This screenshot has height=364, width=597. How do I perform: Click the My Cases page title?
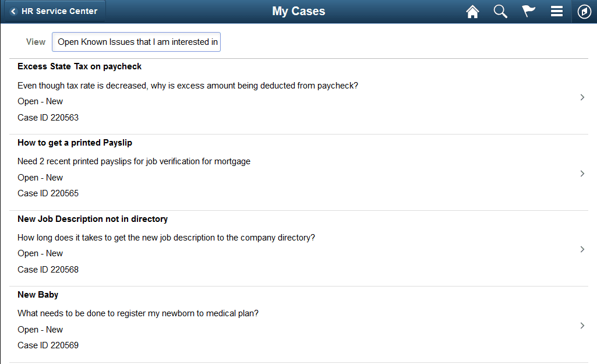[x=298, y=10]
